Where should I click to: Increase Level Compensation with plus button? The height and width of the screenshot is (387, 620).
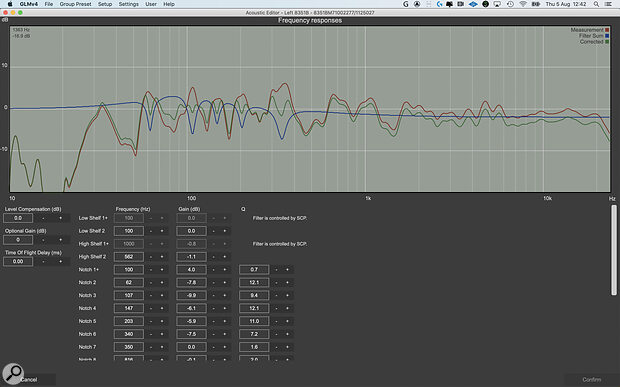[x=60, y=218]
